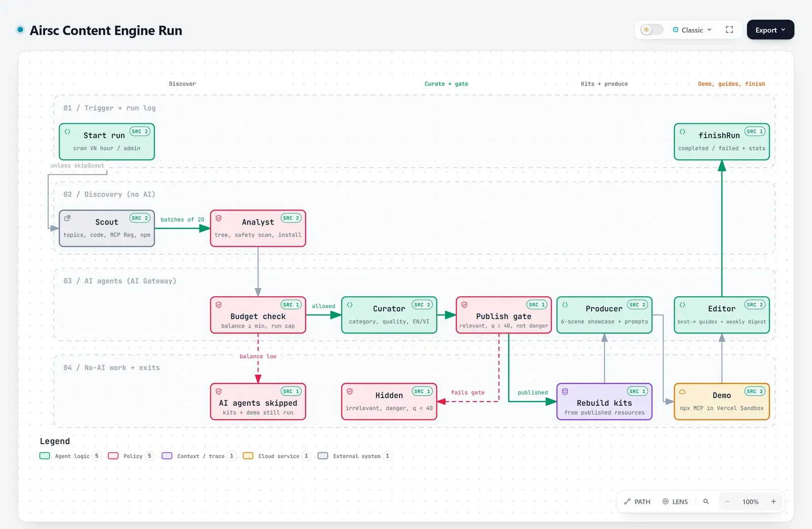Click the Curate + gate column heading
This screenshot has width=812, height=529.
click(447, 84)
